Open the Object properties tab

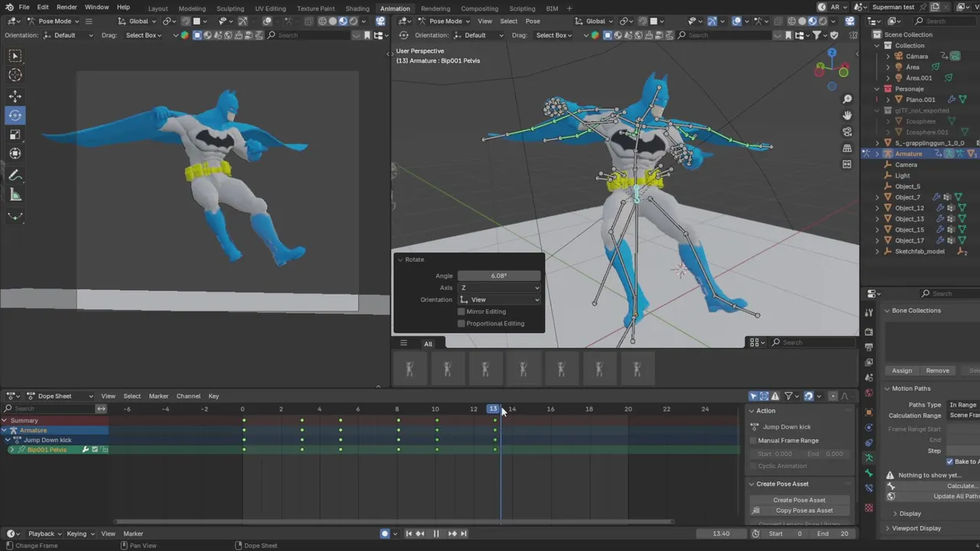point(868,412)
